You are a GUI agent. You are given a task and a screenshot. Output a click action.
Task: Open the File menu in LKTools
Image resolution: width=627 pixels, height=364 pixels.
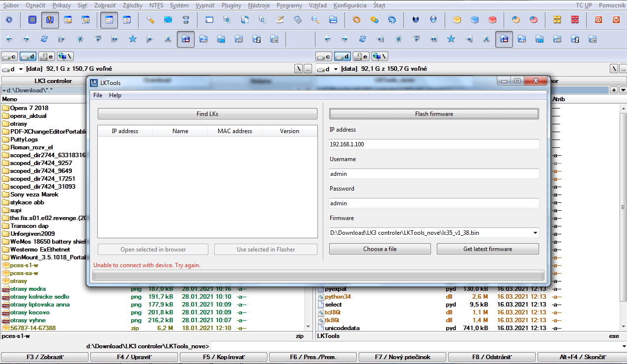98,95
